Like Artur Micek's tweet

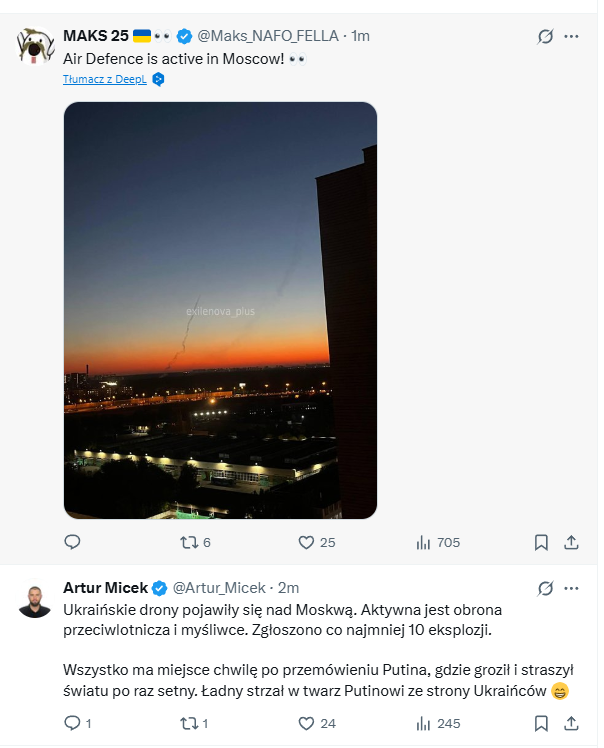coord(307,722)
